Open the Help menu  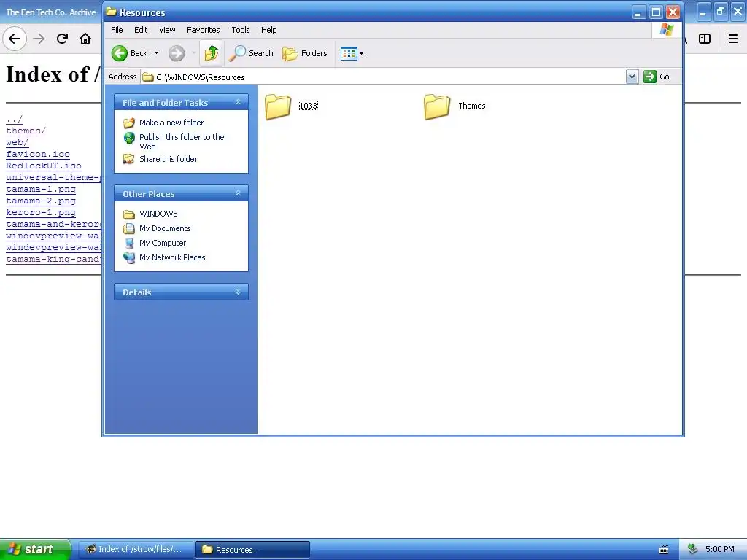click(268, 30)
